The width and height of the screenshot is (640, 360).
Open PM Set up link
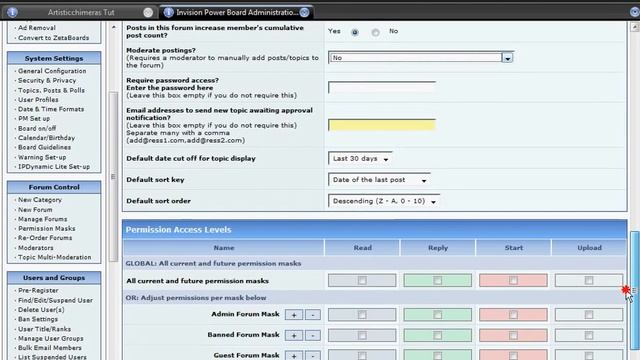point(34,118)
